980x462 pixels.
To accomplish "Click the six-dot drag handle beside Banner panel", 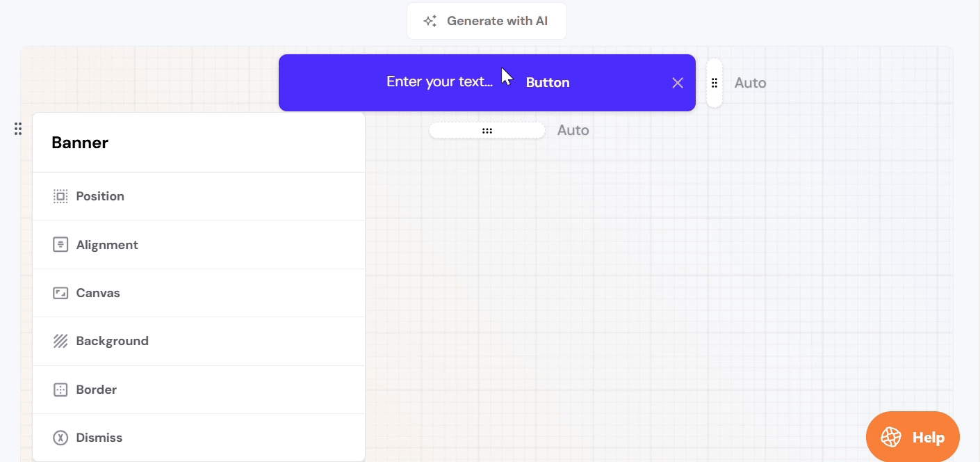I will pyautogui.click(x=18, y=129).
